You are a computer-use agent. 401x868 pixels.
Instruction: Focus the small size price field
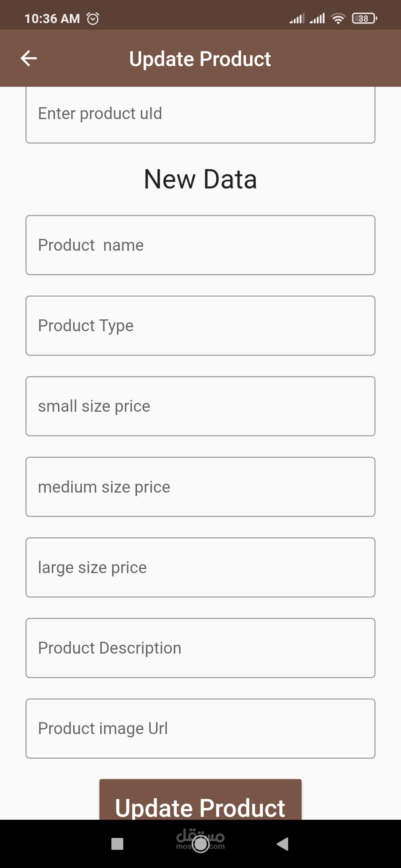click(200, 406)
